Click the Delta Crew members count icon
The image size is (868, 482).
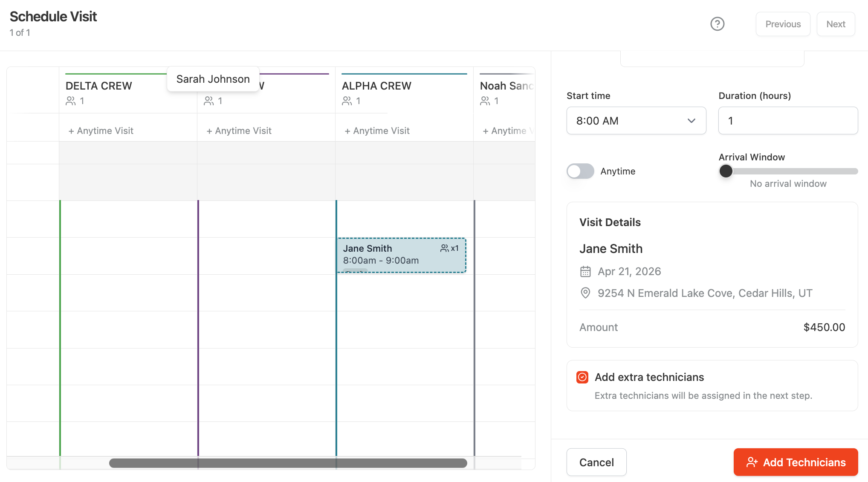[x=71, y=101]
